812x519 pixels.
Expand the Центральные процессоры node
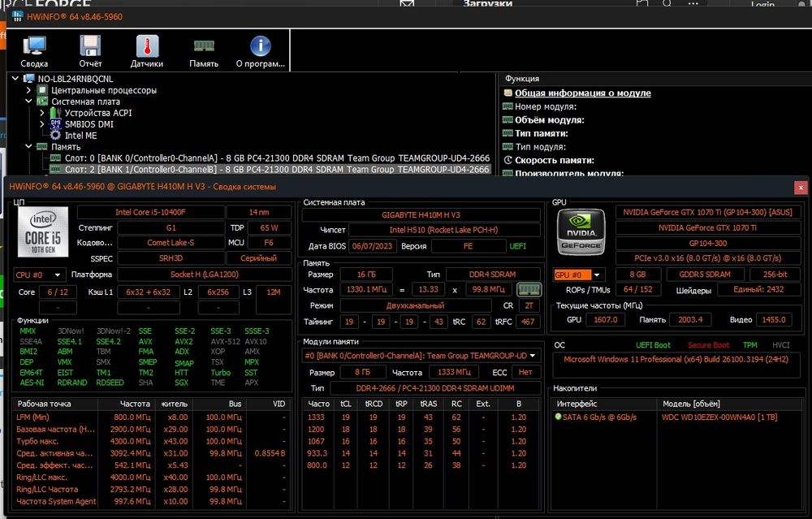29,90
